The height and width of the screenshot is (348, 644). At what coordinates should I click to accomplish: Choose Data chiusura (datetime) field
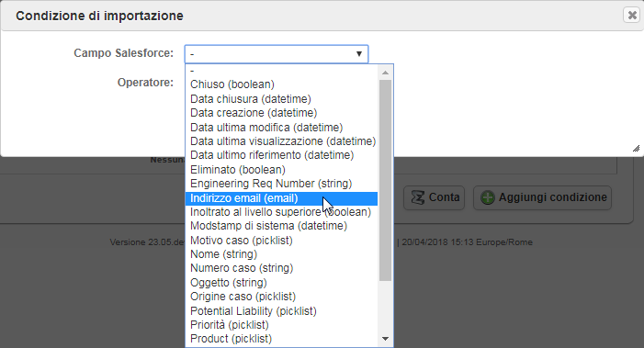(281, 99)
